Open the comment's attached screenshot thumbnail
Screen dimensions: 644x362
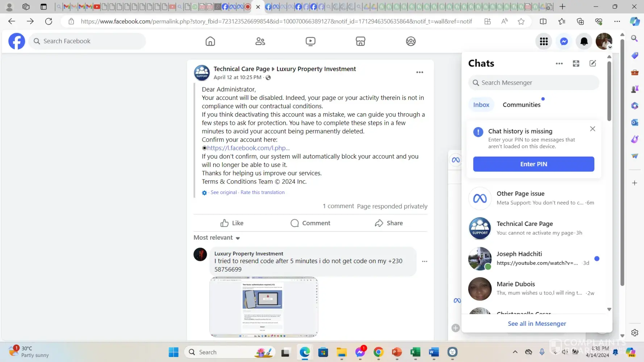264,307
